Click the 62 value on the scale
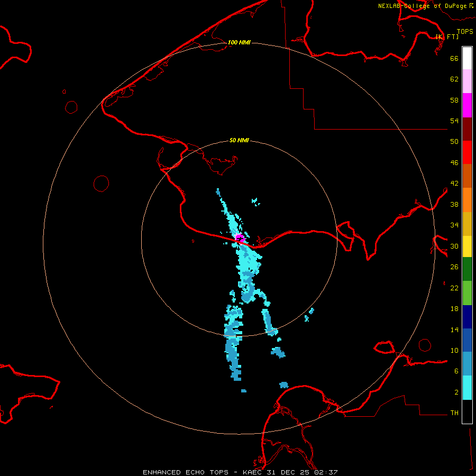The height and width of the screenshot is (476, 476). pyautogui.click(x=454, y=79)
